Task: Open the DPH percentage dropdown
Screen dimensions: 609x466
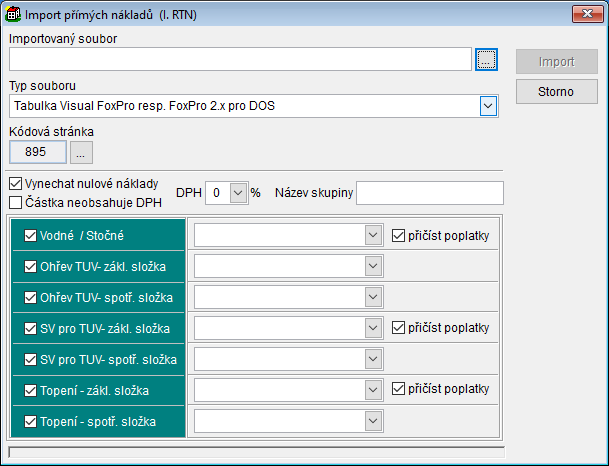Action: tap(237, 193)
